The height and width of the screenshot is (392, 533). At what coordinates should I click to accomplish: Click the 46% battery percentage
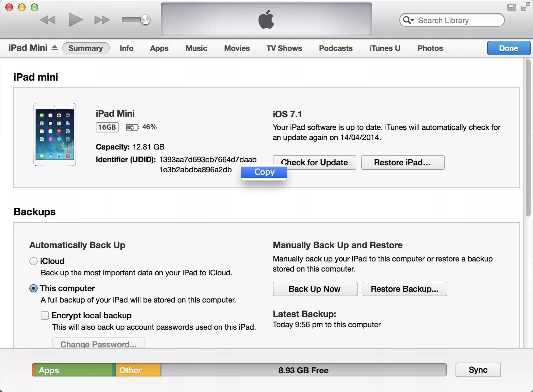tap(150, 127)
